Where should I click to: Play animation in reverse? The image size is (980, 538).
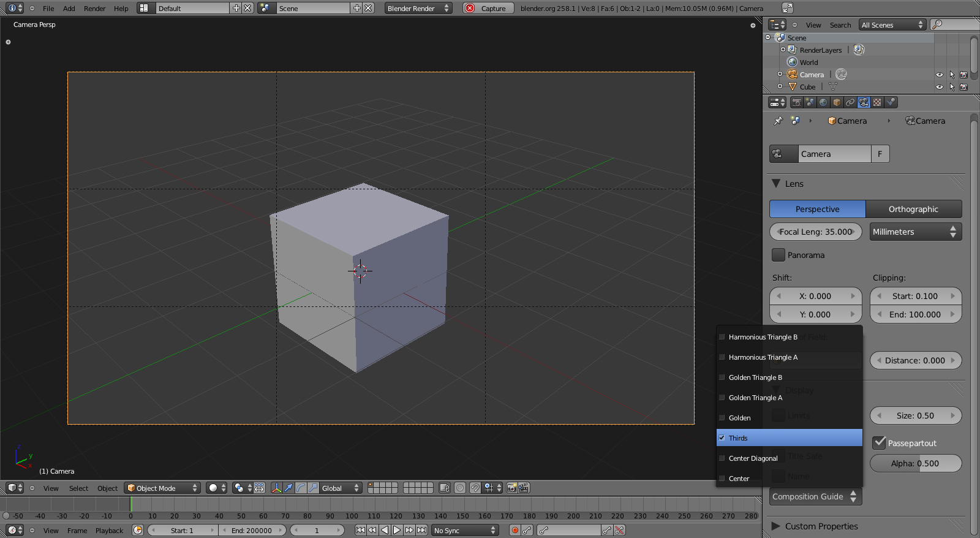385,530
